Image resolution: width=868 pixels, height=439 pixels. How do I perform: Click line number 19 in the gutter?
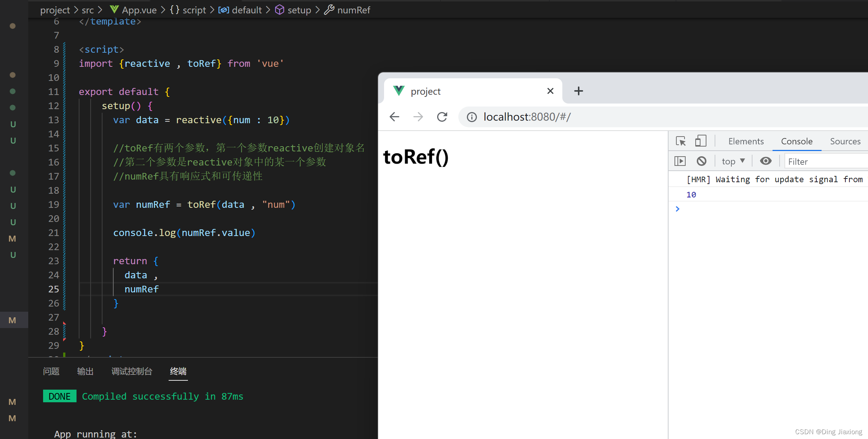tap(53, 204)
